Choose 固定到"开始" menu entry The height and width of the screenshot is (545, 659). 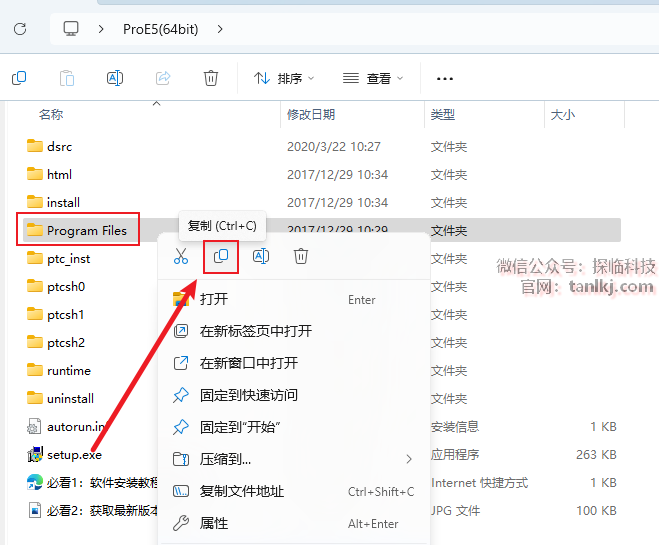coord(294,427)
